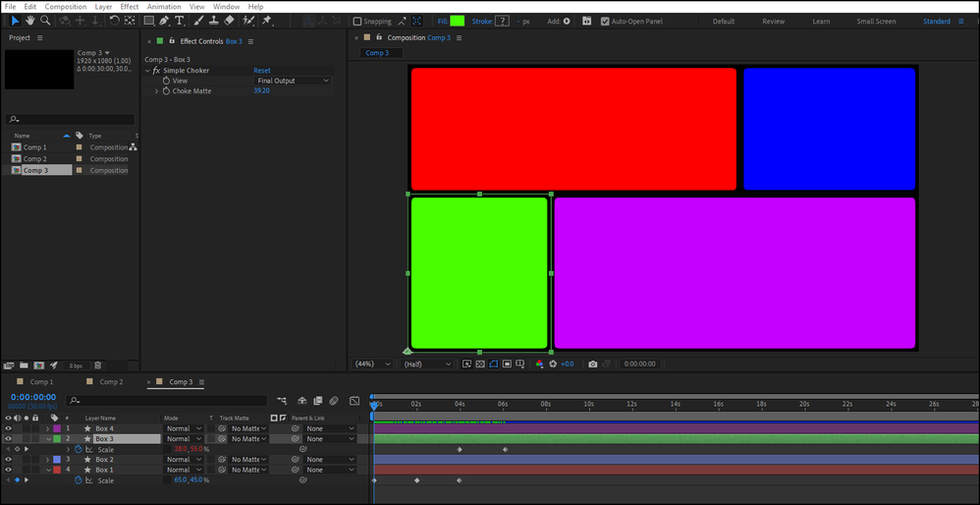Select the Eraser tool
This screenshot has width=980, height=505.
pos(229,21)
